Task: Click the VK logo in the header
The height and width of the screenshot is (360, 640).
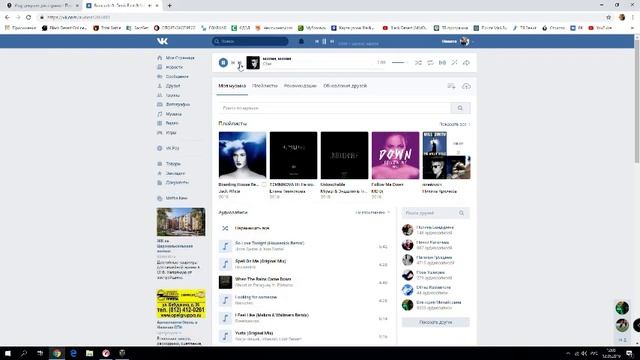Action: pyautogui.click(x=162, y=41)
